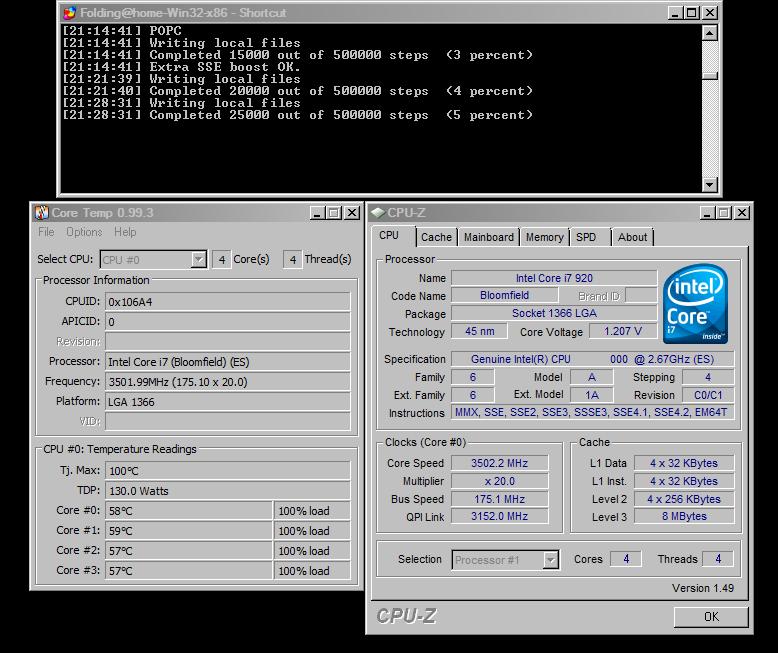This screenshot has height=653, width=778.
Task: Click Core #2 temperature reading
Action: [x=189, y=550]
